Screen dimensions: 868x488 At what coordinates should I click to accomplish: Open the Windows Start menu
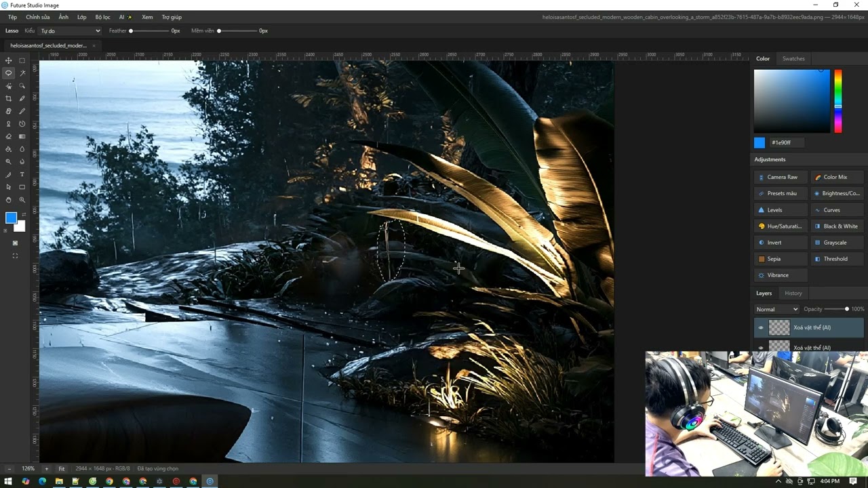point(8,481)
